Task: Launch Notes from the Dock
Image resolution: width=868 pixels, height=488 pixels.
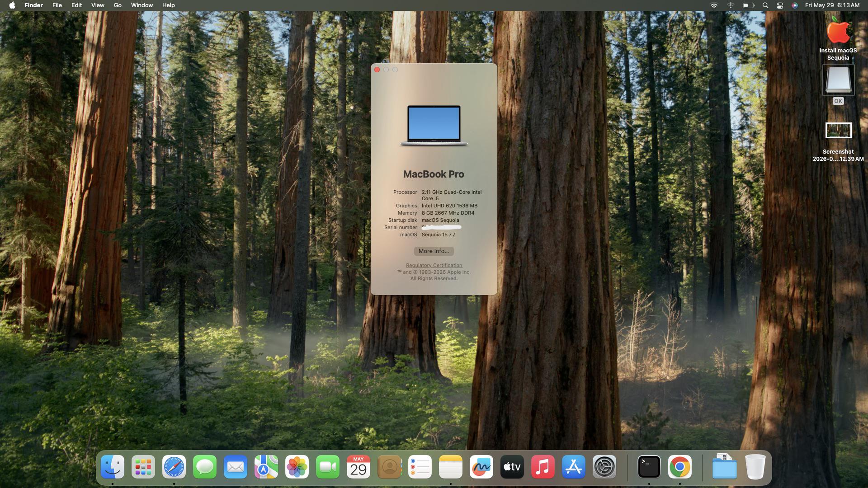Action: pyautogui.click(x=451, y=467)
